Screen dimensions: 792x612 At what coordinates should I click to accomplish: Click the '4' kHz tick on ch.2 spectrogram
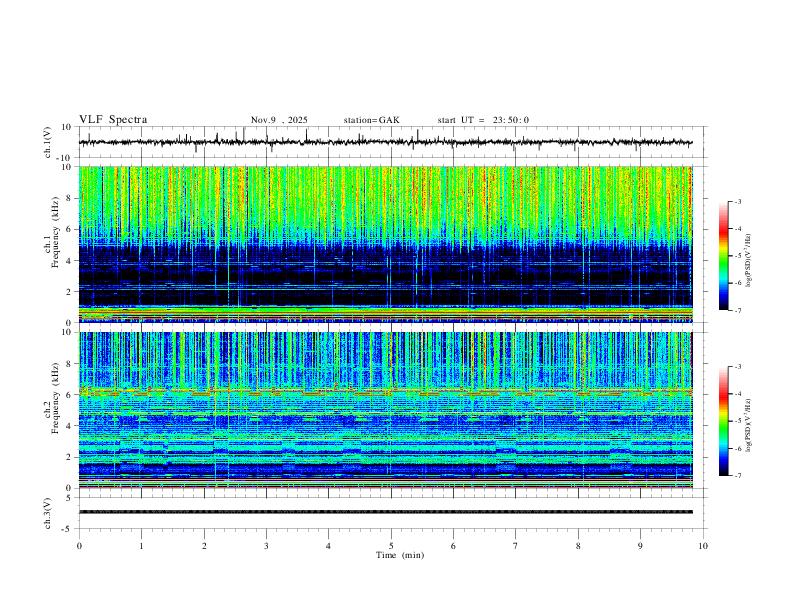pos(69,426)
